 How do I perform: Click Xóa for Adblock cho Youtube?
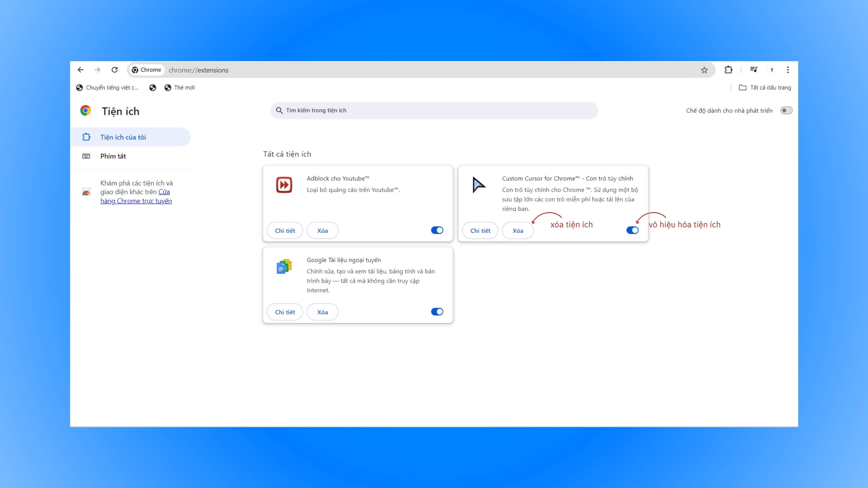(322, 230)
